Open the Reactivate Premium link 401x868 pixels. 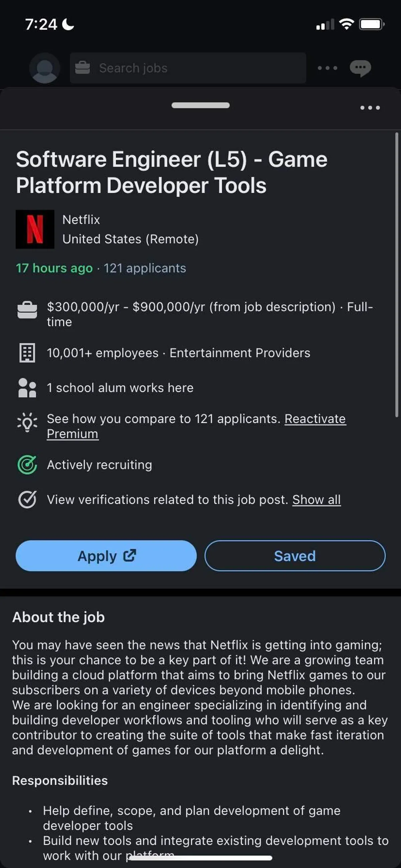315,419
